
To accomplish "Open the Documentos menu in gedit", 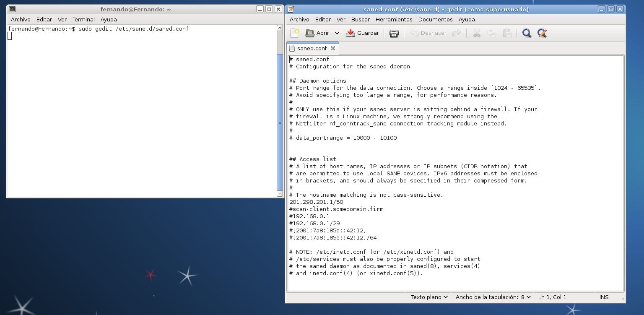I will pos(435,19).
